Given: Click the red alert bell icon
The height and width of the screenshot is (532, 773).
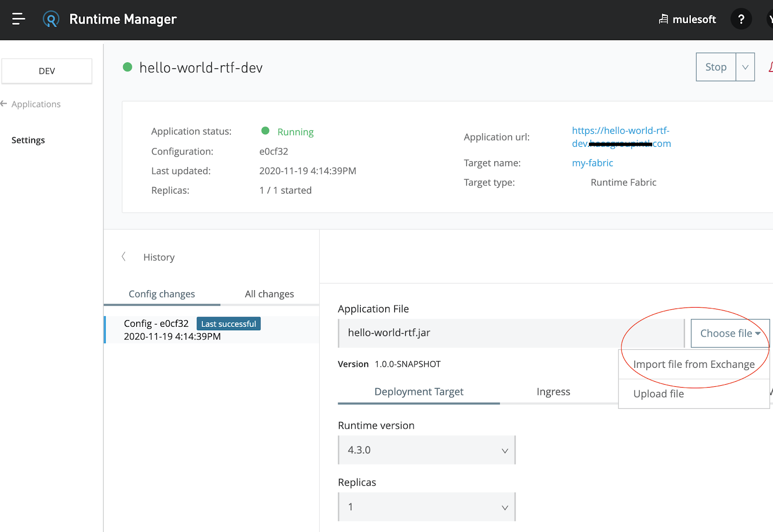Looking at the screenshot, I should click(771, 67).
